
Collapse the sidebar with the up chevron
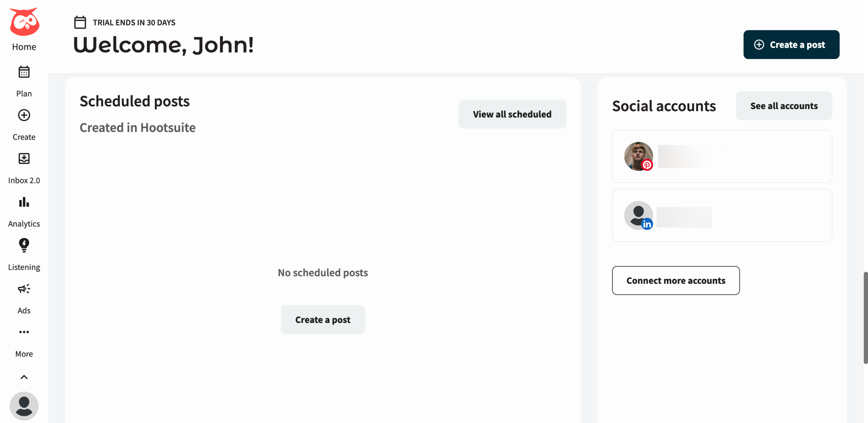click(x=24, y=377)
